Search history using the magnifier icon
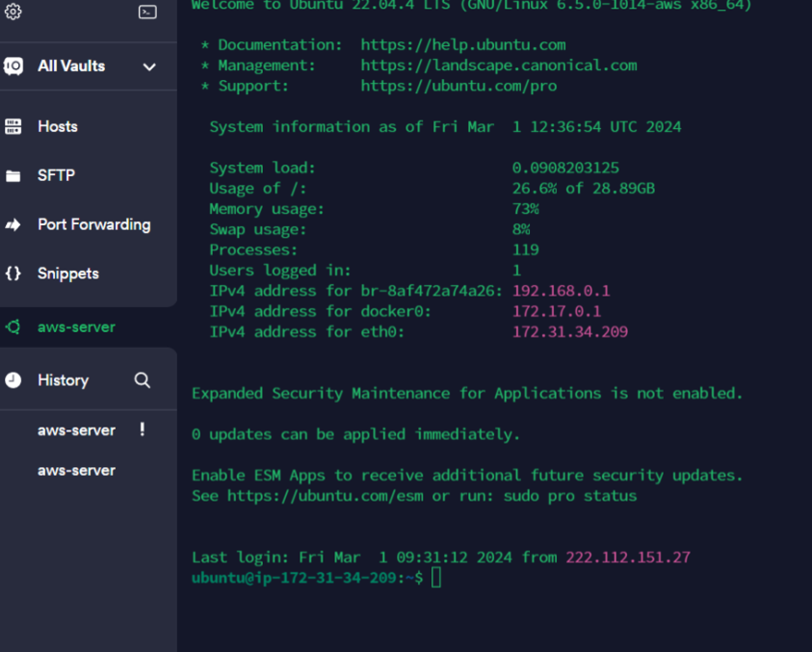 (143, 380)
